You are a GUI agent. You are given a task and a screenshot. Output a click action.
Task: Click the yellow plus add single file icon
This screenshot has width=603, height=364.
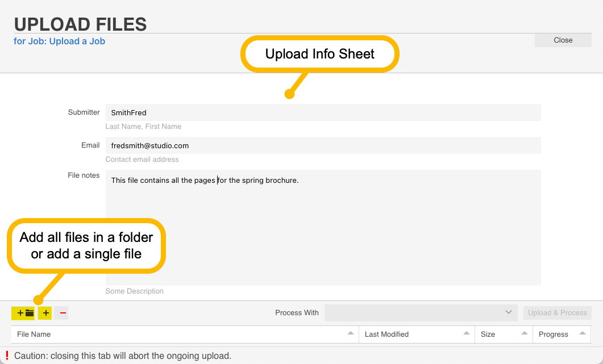tap(45, 313)
